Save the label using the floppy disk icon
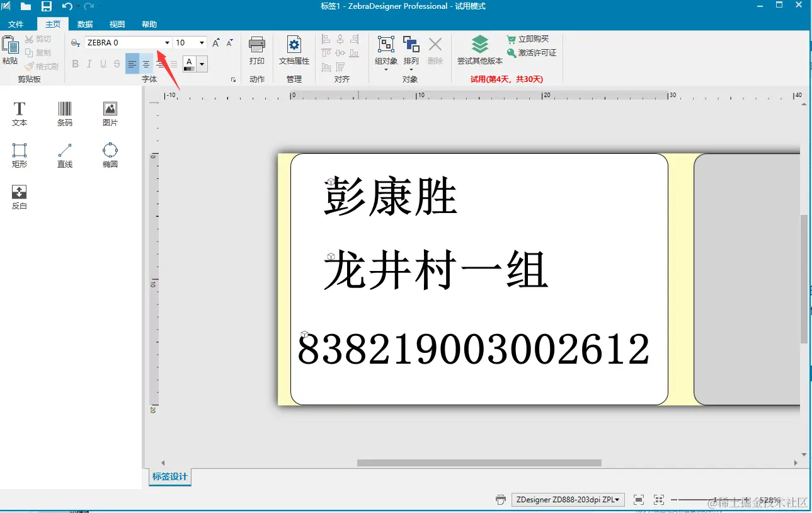The width and height of the screenshot is (812, 513). [47, 6]
